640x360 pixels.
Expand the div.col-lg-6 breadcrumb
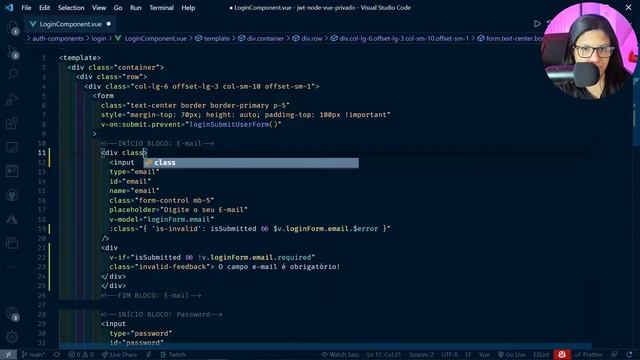pos(400,38)
